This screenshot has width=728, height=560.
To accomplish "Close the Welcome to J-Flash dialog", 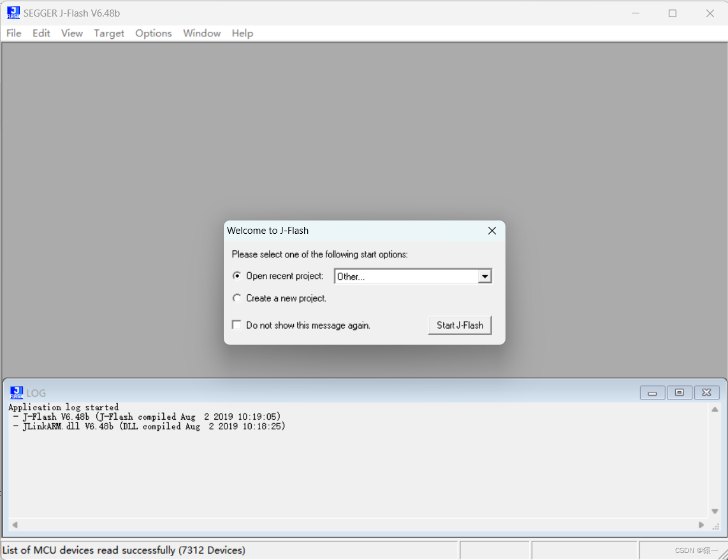I will tap(492, 231).
